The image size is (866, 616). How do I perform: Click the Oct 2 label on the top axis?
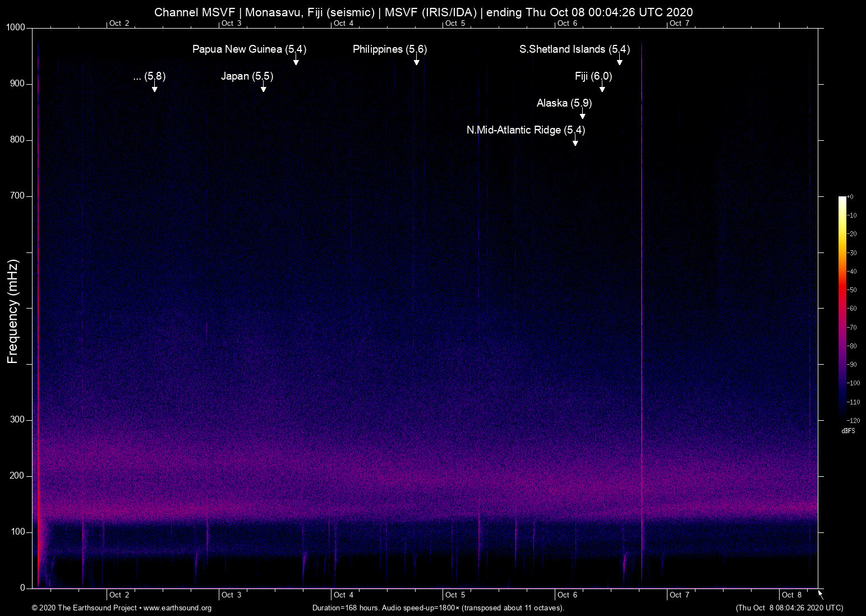(x=119, y=23)
